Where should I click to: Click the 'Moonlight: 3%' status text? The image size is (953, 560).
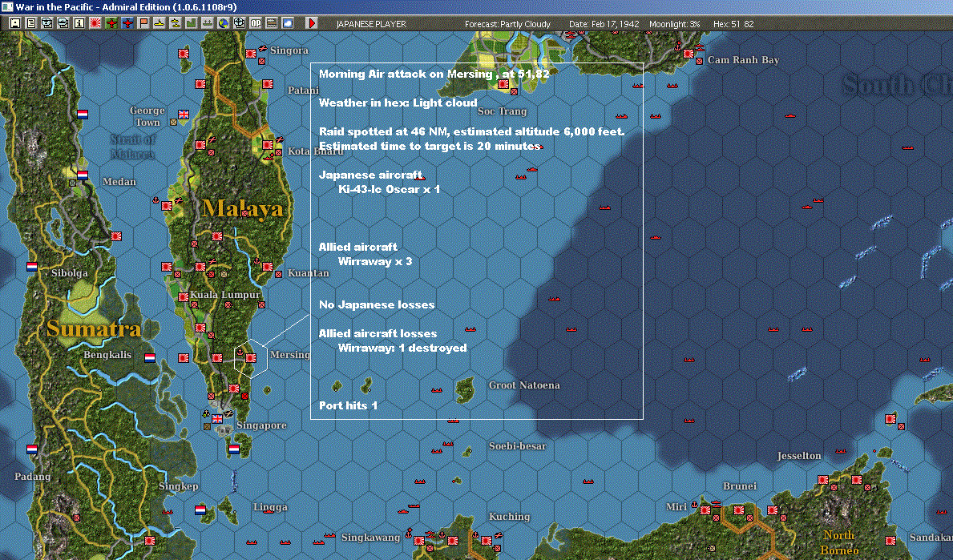click(675, 24)
